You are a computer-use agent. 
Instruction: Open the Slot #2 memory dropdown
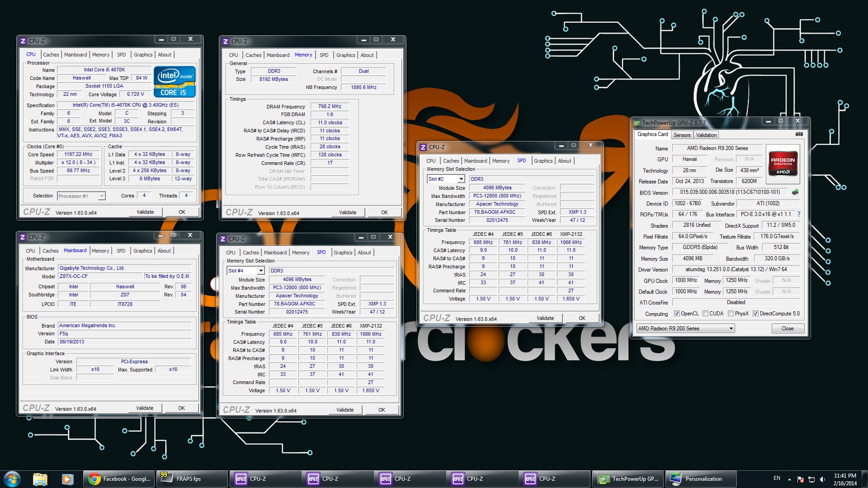[461, 179]
